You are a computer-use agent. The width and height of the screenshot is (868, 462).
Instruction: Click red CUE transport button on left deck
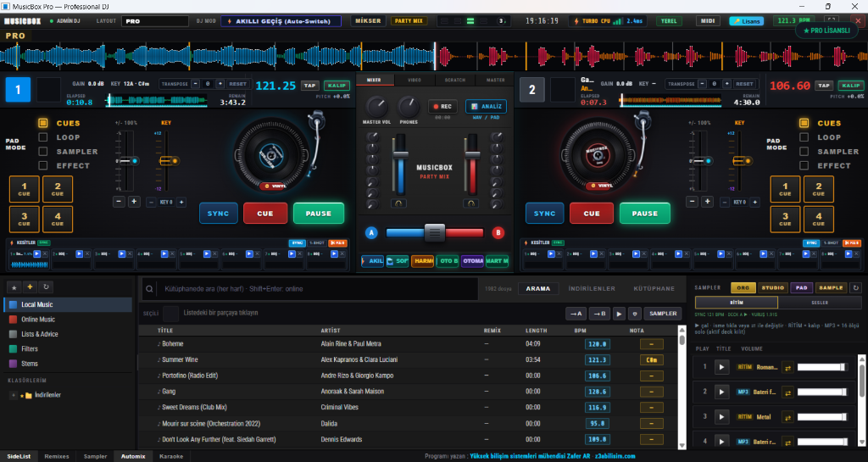coord(265,214)
